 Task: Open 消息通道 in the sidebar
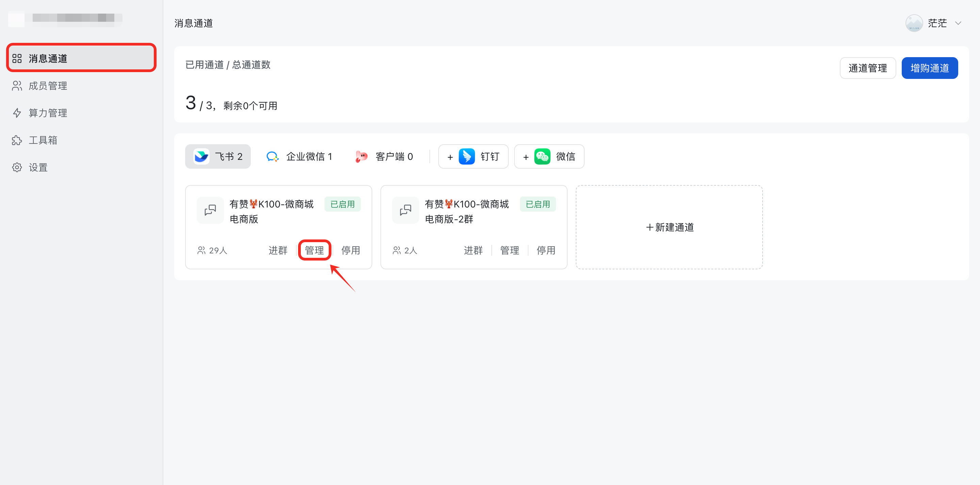click(x=81, y=58)
